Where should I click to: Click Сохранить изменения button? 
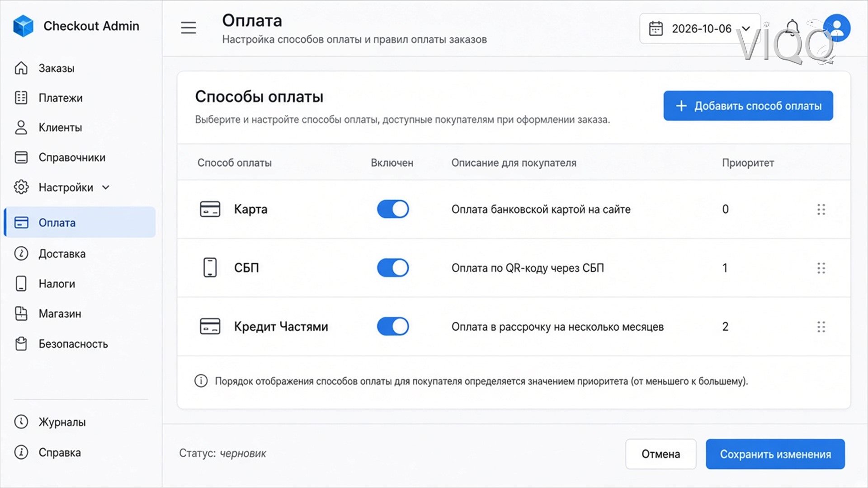775,454
